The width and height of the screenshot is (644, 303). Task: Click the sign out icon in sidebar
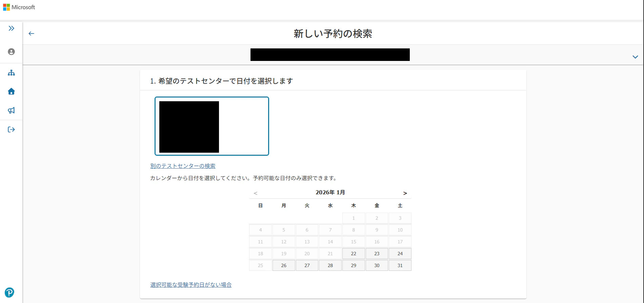pos(11,129)
